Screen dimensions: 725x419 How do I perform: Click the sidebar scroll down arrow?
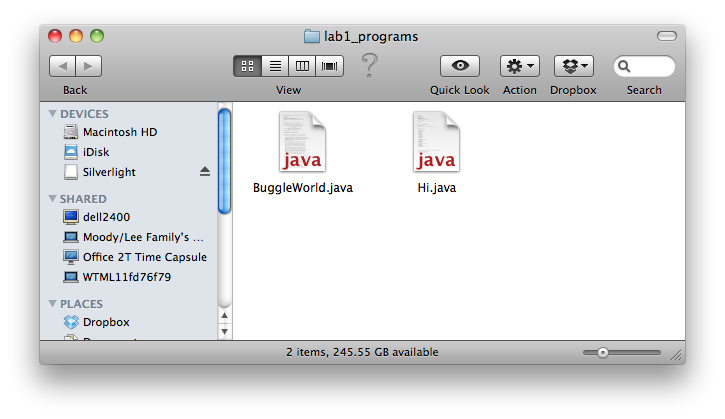tap(224, 332)
